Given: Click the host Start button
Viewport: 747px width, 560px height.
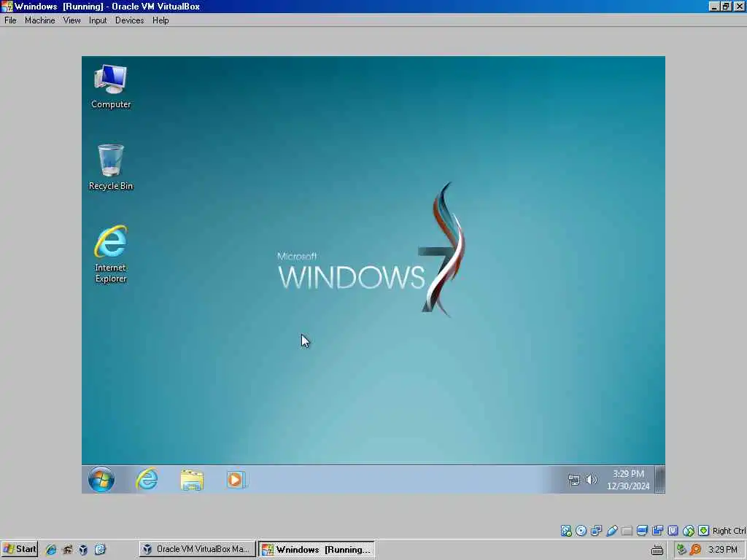Looking at the screenshot, I should coord(20,549).
